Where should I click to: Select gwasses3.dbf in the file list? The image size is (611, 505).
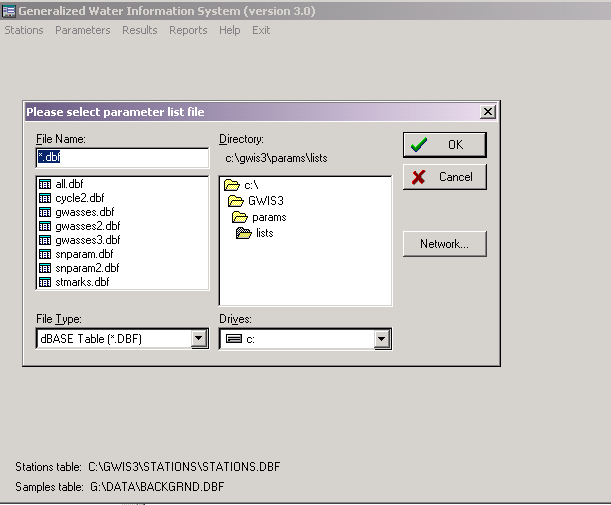(x=88, y=240)
